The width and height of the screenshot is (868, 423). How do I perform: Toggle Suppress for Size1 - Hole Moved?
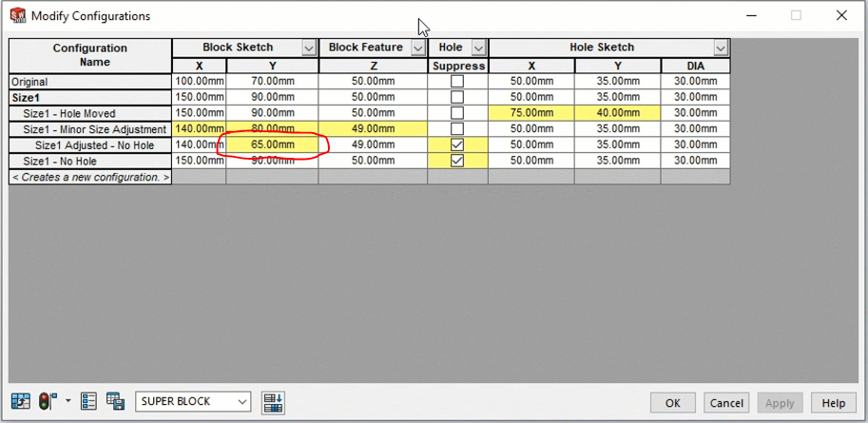click(x=457, y=113)
